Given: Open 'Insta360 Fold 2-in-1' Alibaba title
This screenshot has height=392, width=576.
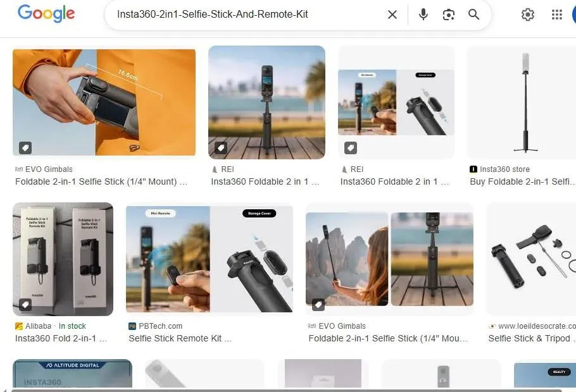Looking at the screenshot, I should (61, 338).
